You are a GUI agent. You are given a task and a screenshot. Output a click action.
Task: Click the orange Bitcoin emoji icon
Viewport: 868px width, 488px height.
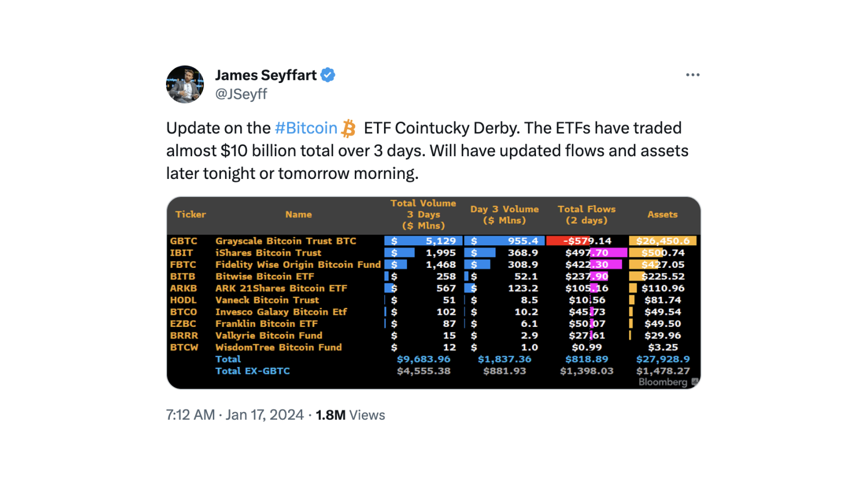tap(349, 129)
